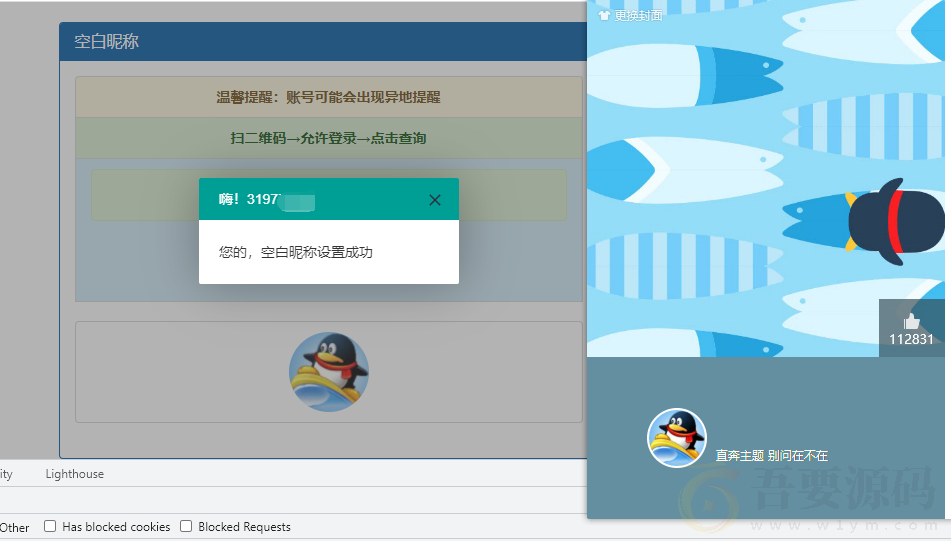
Task: Click the nickname 直奔主题 别问在不在
Action: pos(771,455)
